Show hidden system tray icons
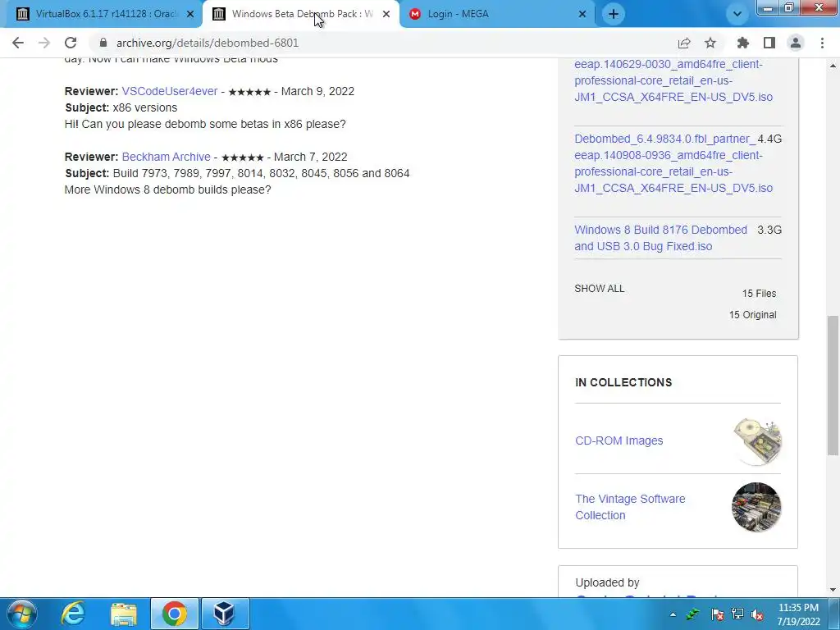 tap(673, 614)
